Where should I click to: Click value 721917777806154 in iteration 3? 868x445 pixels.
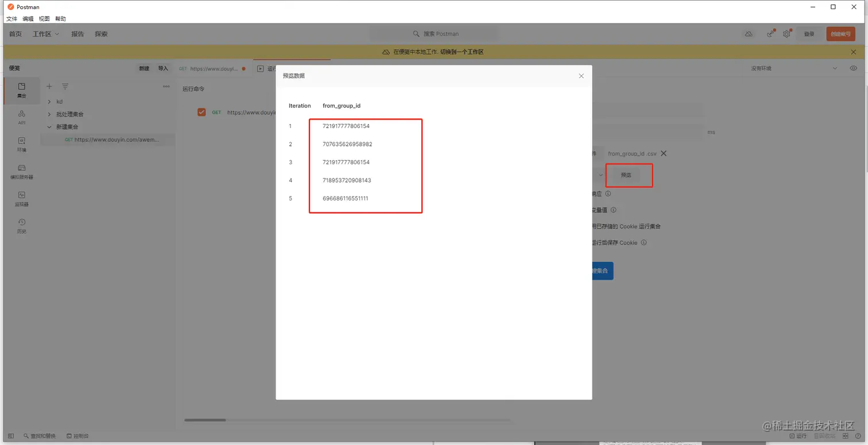click(346, 162)
